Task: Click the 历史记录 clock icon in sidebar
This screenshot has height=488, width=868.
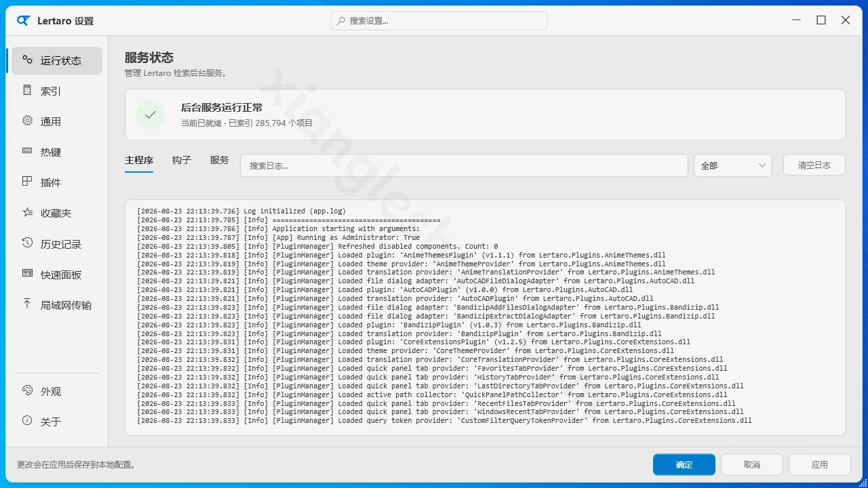Action: pos(27,243)
